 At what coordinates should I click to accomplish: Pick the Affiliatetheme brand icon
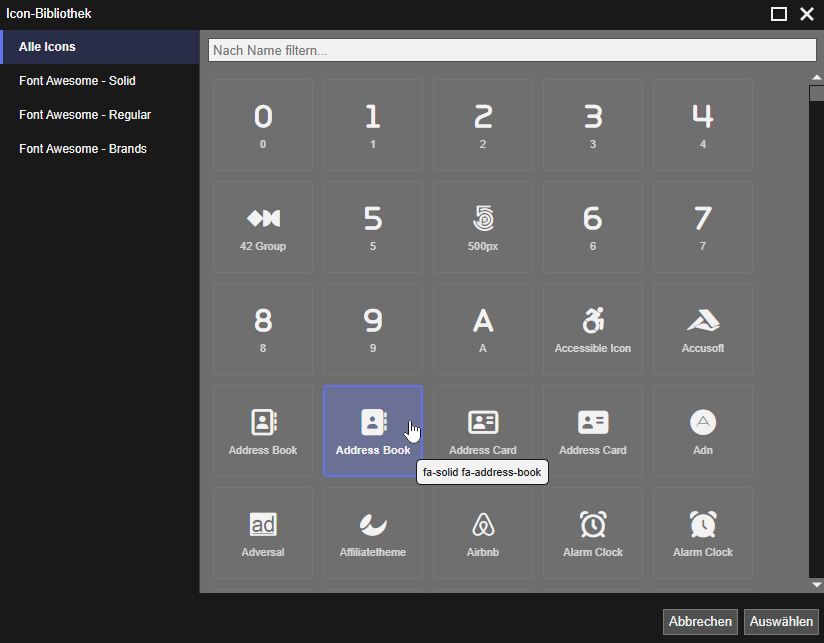[x=373, y=533]
